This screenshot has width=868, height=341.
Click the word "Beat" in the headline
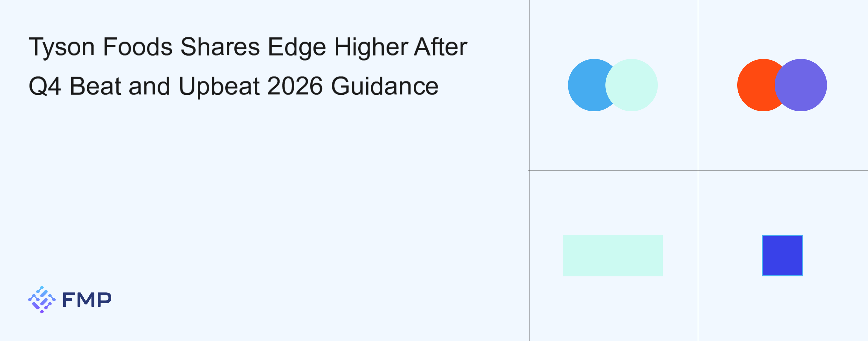[95, 86]
